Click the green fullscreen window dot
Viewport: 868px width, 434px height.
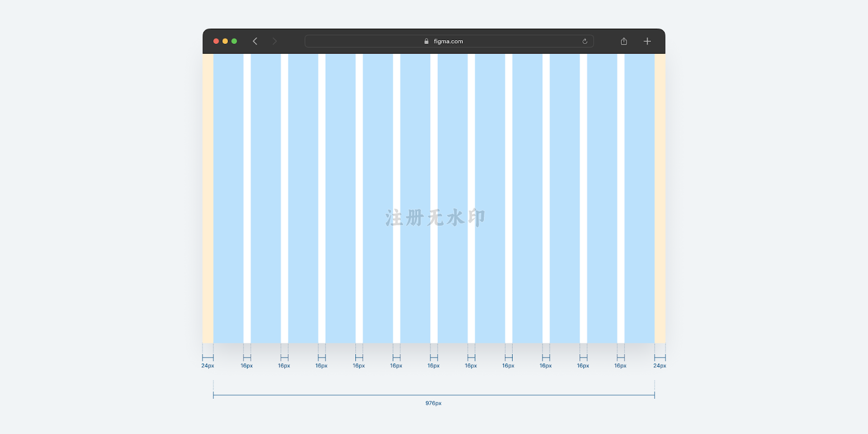click(234, 41)
